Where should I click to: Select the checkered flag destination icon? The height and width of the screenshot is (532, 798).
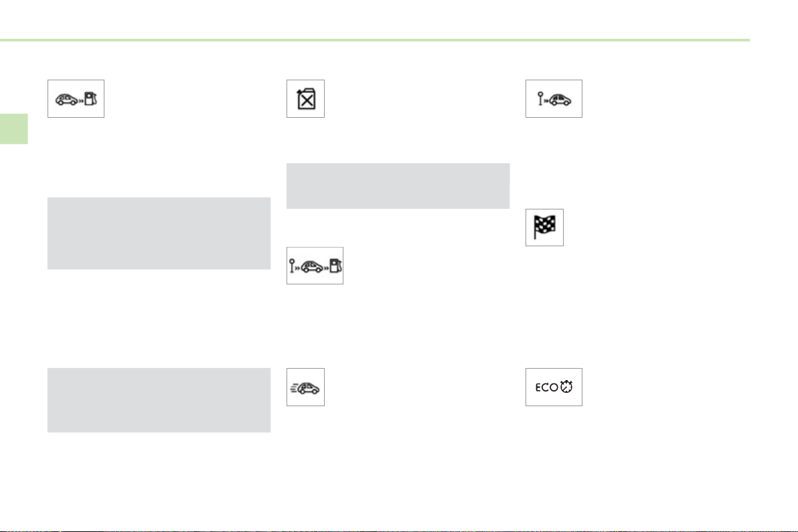tap(544, 228)
